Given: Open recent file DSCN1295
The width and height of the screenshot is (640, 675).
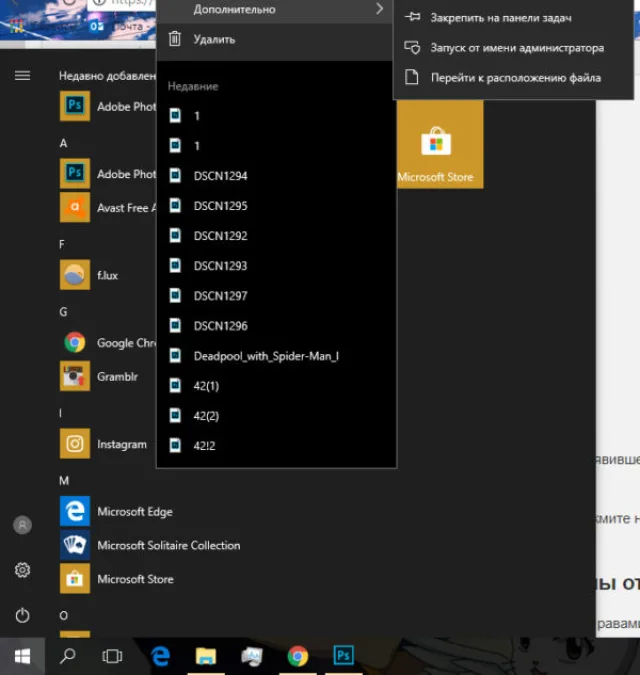Looking at the screenshot, I should [276, 206].
